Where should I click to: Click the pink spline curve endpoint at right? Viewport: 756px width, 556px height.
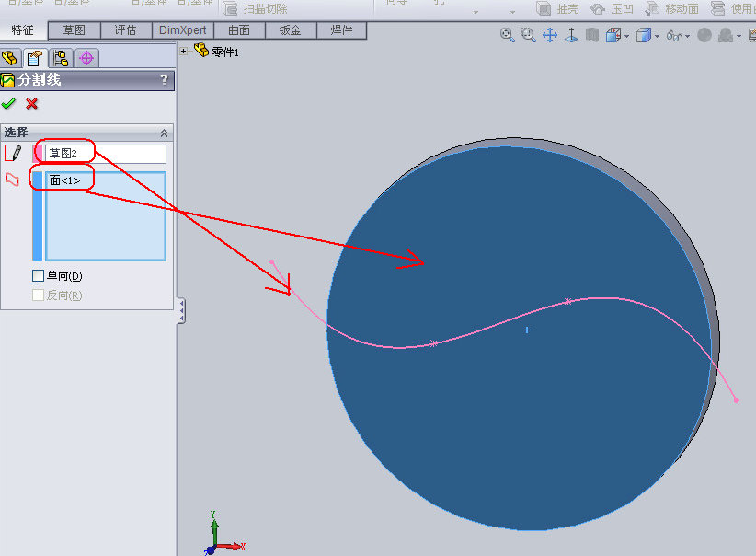[736, 400]
